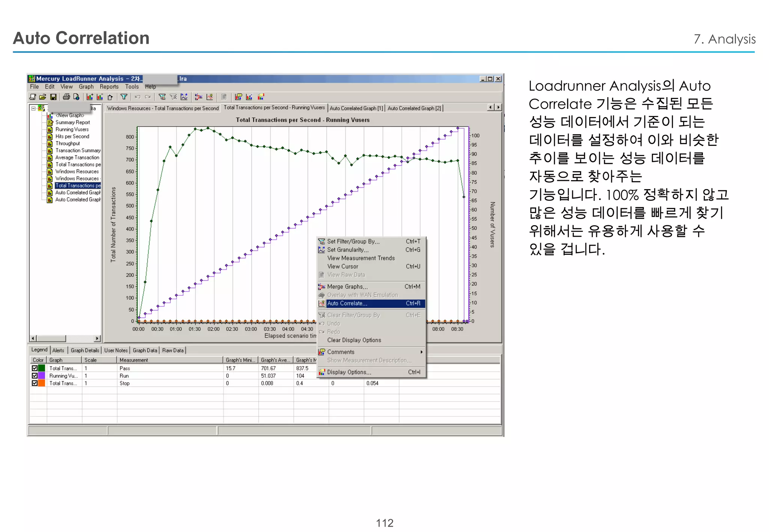Click tree panel scroll-right arrow

[97, 338]
